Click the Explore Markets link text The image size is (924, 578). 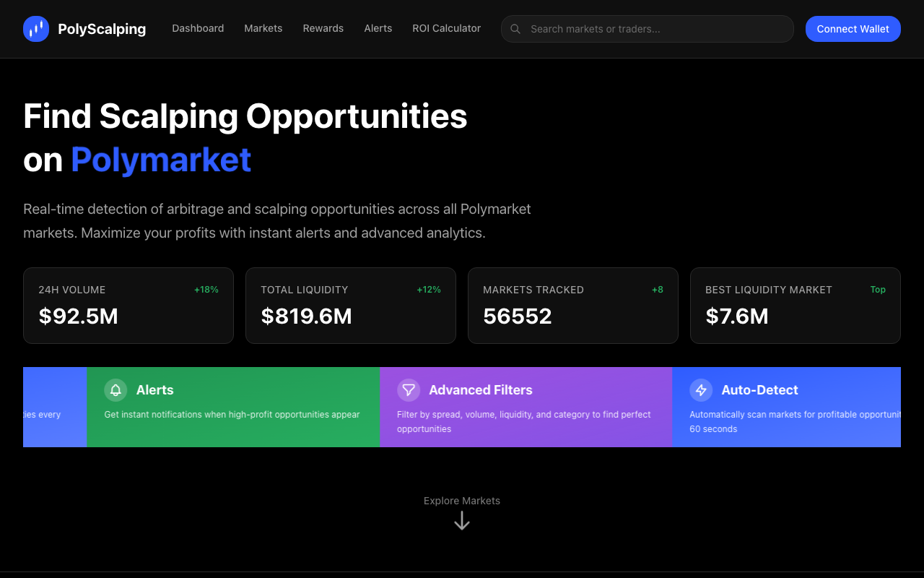pos(462,501)
